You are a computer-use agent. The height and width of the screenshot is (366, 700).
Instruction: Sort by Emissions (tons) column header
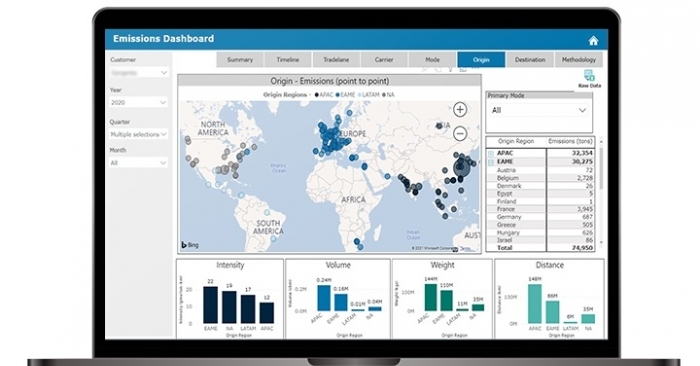pyautogui.click(x=571, y=141)
